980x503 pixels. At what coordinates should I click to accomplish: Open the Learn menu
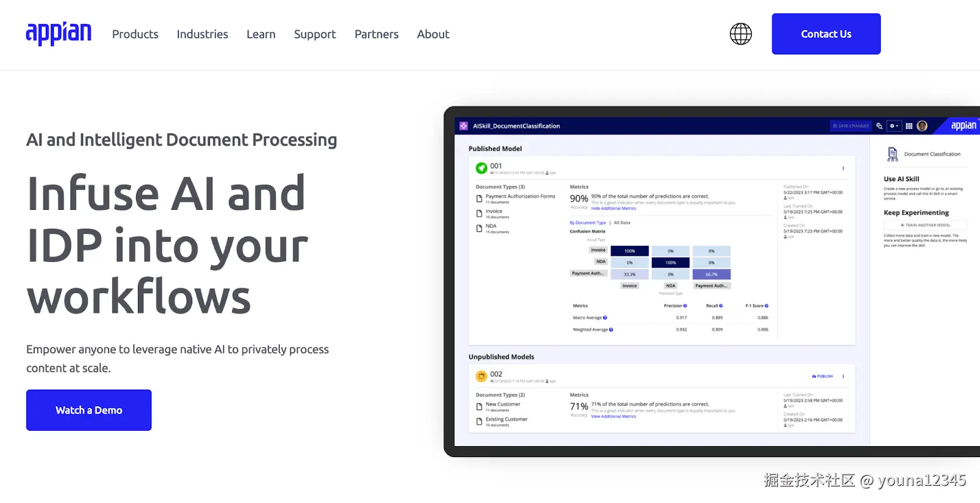pos(261,34)
